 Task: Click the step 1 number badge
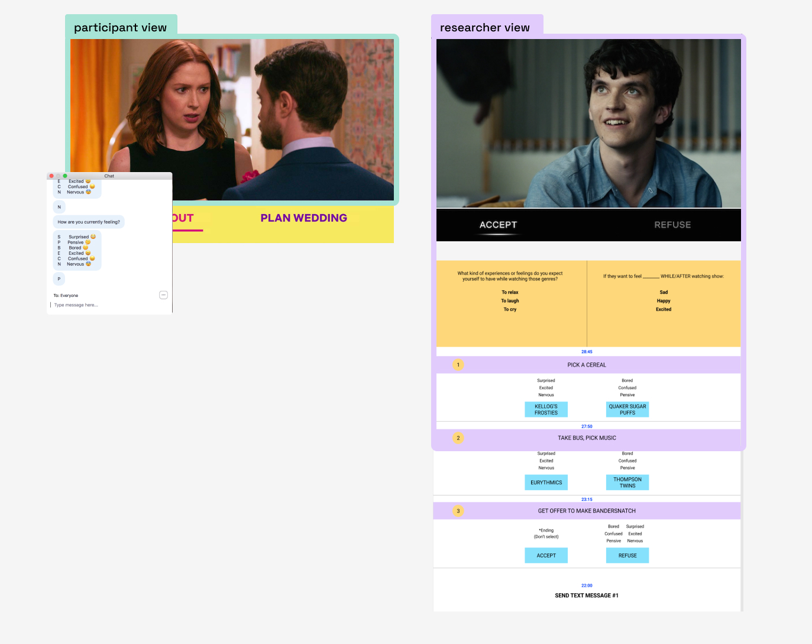point(458,365)
